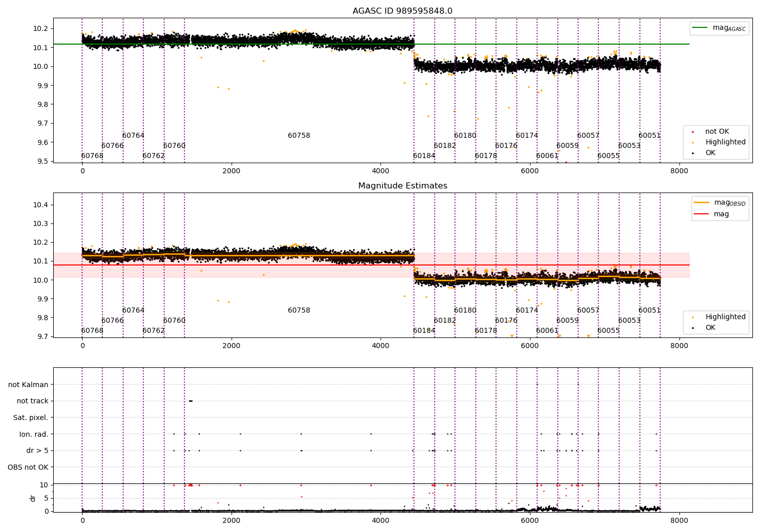The width and height of the screenshot is (760, 532).
Task: Click obsid label 60764 in AGASC ID plot
Action: [x=133, y=136]
